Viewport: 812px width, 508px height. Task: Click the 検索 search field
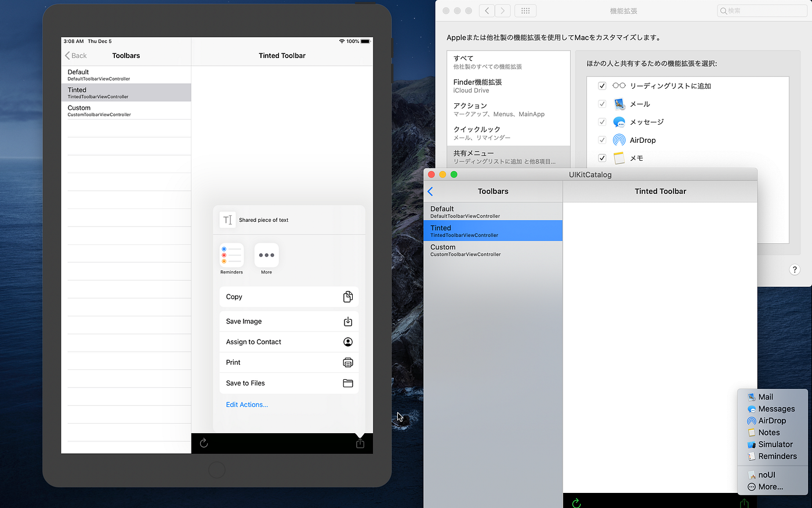coord(762,10)
